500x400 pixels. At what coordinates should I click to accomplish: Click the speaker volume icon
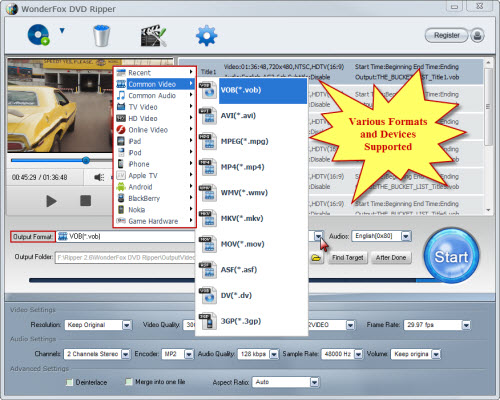click(x=99, y=177)
